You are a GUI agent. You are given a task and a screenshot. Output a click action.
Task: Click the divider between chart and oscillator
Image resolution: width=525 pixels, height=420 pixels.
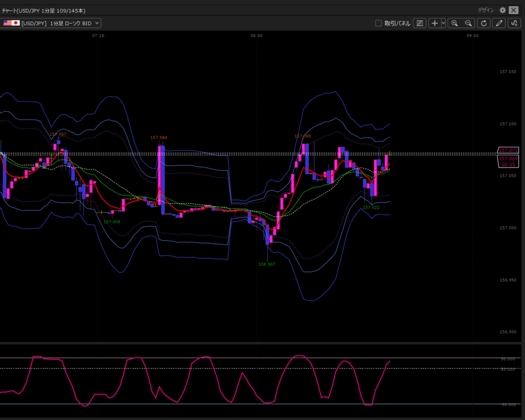tap(256, 342)
